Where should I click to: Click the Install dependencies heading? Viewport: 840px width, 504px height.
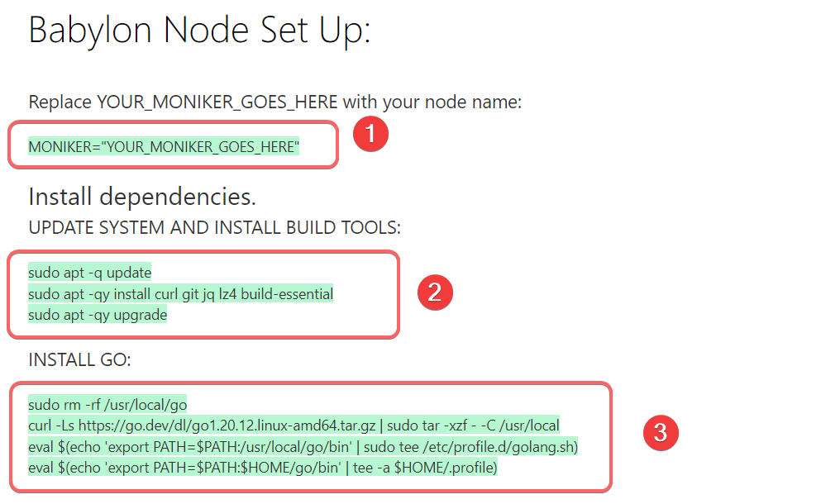click(x=142, y=197)
